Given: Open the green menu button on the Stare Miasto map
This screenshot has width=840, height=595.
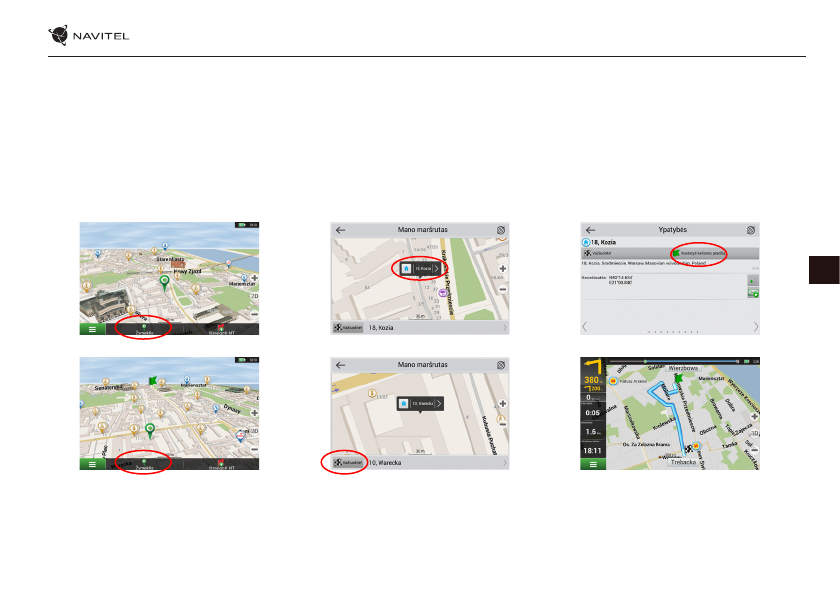Looking at the screenshot, I should click(90, 328).
